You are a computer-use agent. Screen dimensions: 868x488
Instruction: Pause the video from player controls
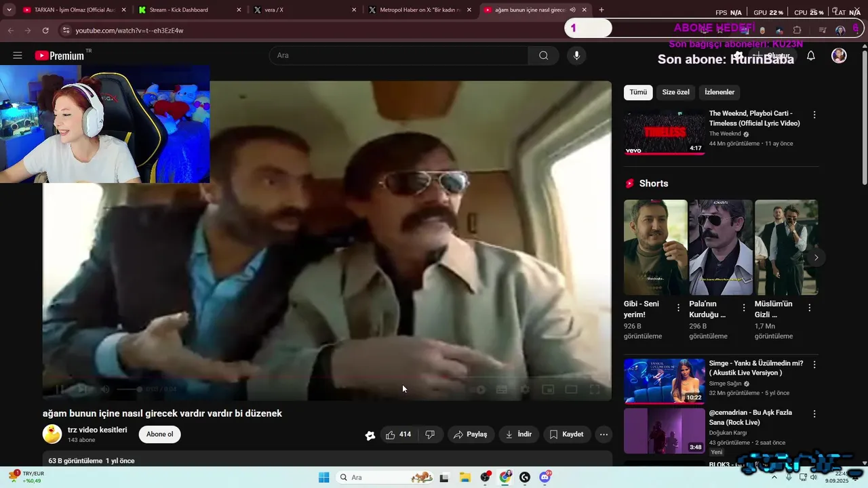tap(59, 389)
